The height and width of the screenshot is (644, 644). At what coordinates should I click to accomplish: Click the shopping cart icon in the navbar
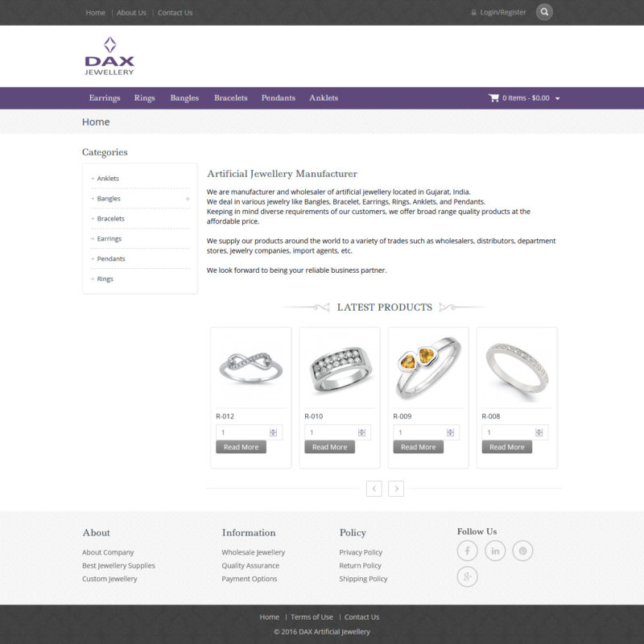point(493,97)
